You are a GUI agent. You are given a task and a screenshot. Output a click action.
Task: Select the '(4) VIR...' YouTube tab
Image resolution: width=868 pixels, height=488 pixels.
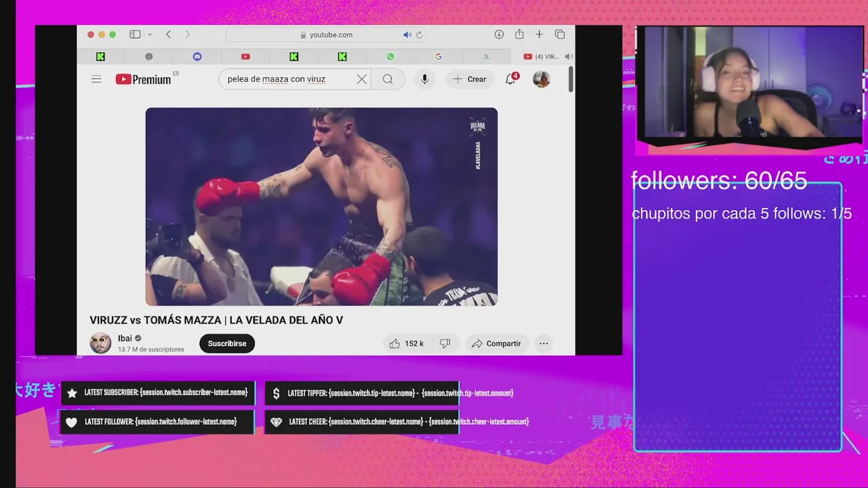tap(542, 57)
